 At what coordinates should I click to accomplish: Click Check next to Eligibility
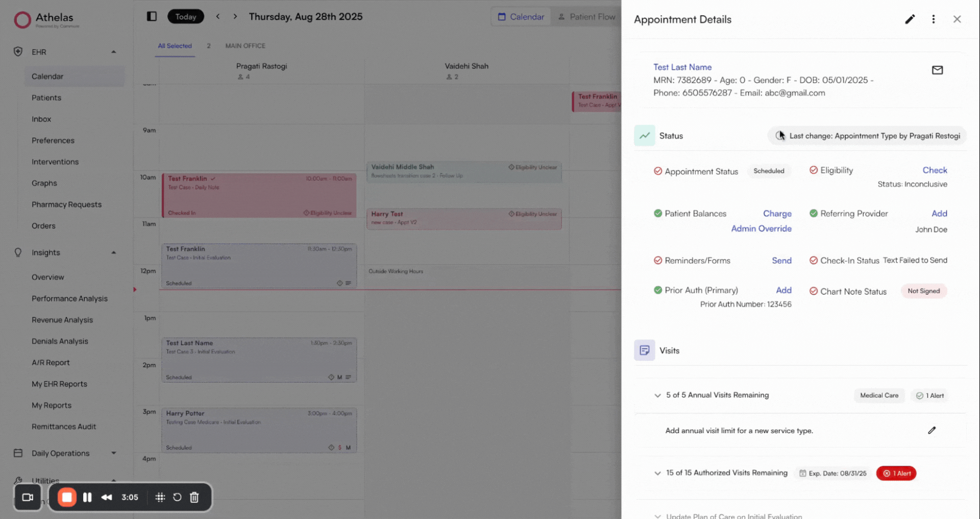point(935,170)
